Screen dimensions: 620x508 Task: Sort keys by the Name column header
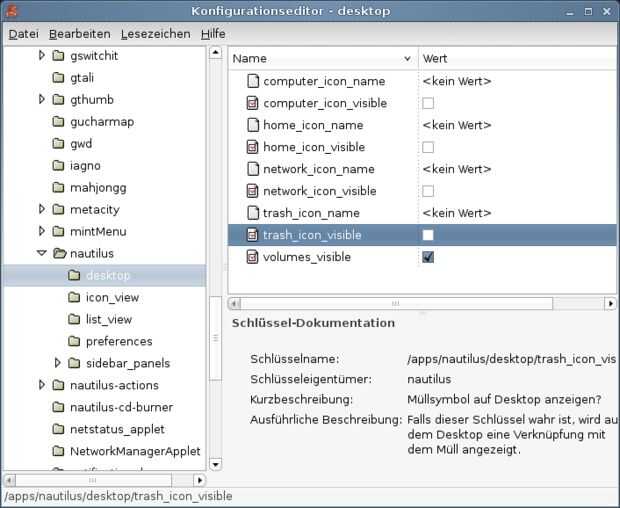pos(323,59)
